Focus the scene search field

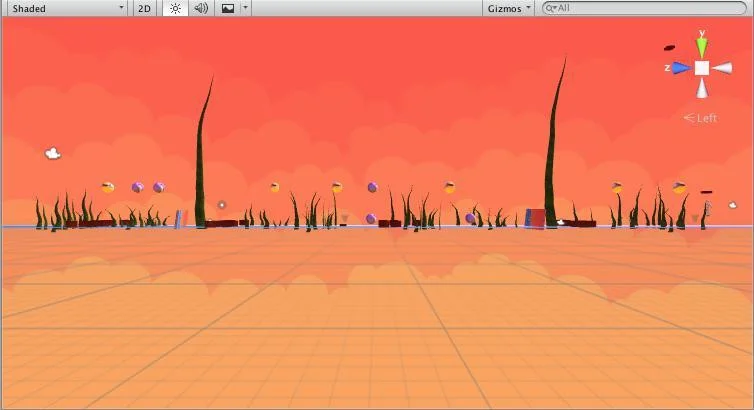[644, 8]
